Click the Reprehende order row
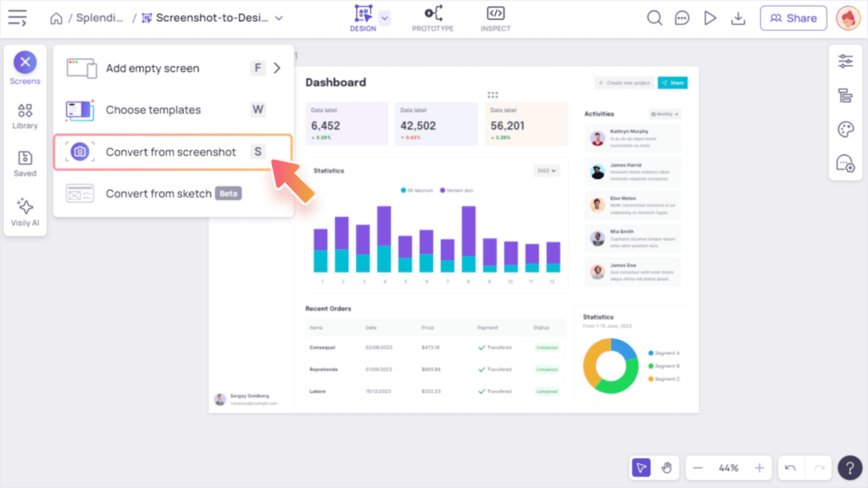The height and width of the screenshot is (488, 868). coord(435,369)
